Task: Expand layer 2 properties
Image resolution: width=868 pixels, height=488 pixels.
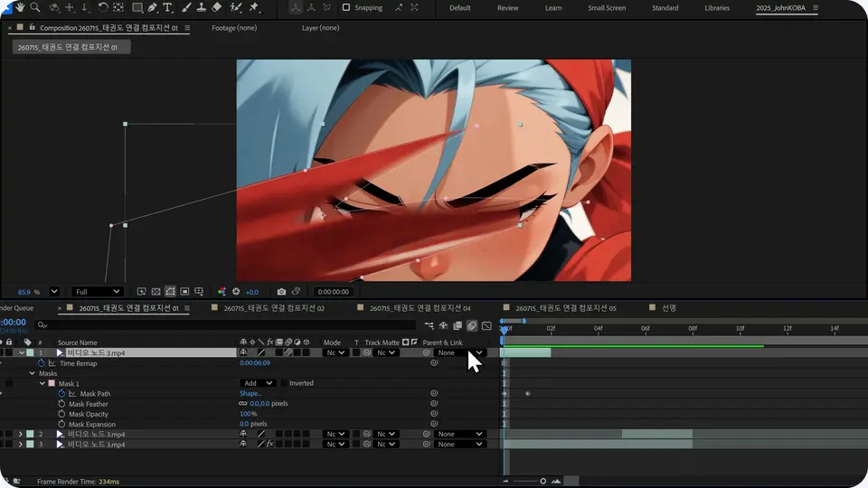Action: point(21,434)
